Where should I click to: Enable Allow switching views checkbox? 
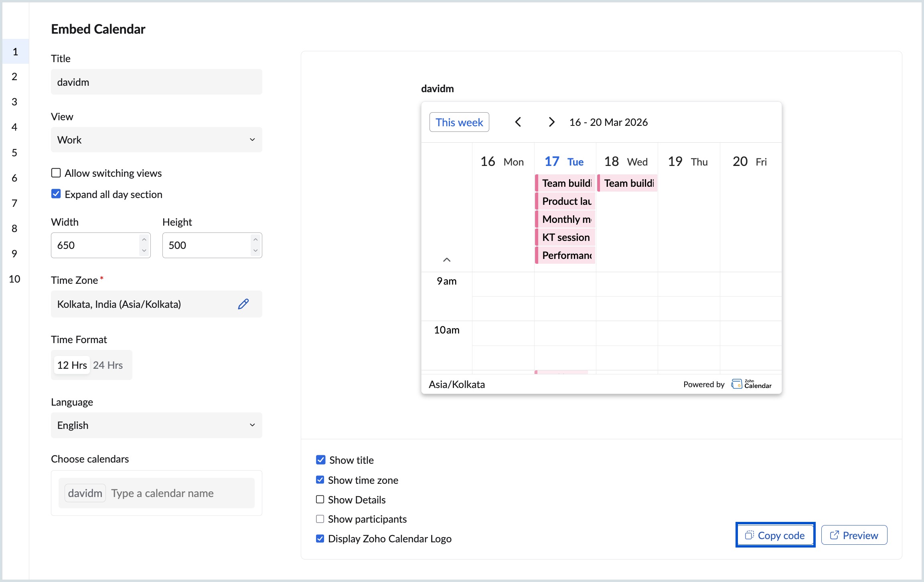pos(56,173)
